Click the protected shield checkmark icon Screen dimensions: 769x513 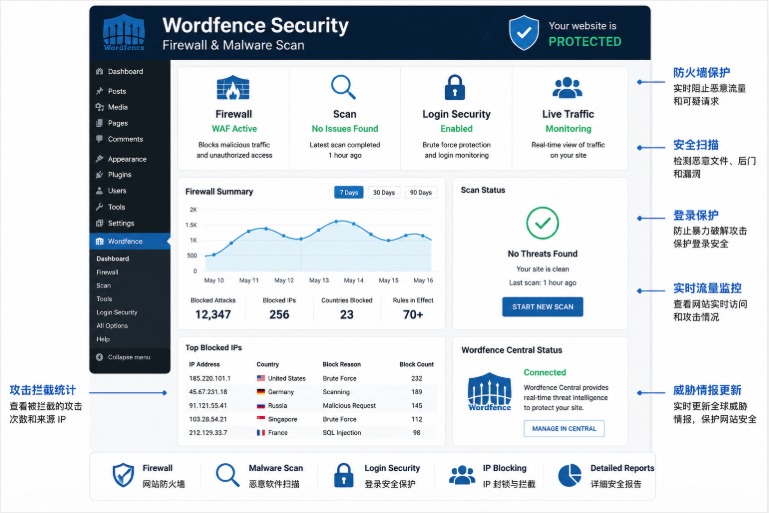click(524, 32)
